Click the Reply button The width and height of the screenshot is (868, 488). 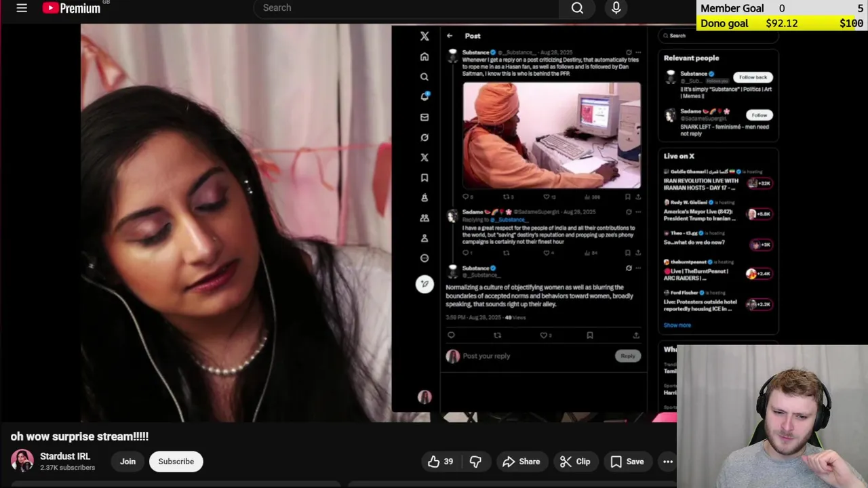coord(628,356)
